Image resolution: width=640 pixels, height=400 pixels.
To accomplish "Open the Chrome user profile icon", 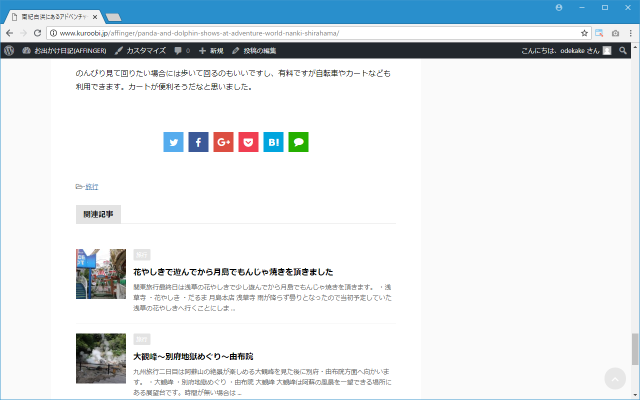I will [x=559, y=8].
